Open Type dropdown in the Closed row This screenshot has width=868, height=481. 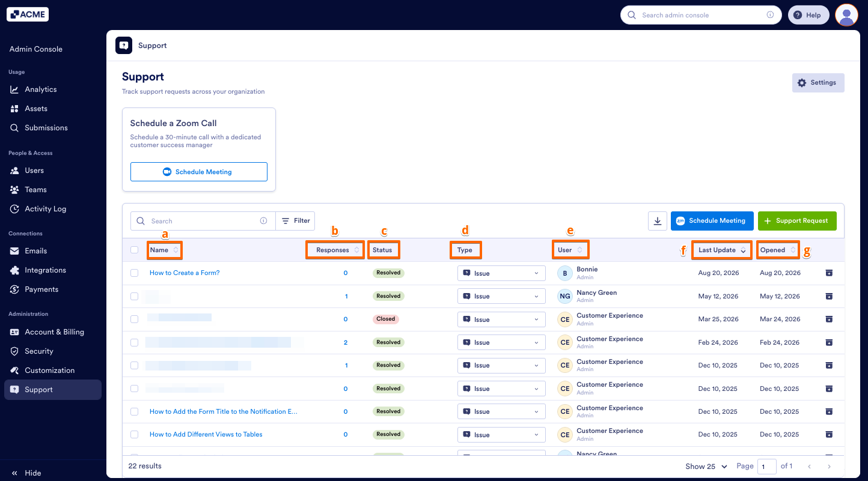[501, 319]
